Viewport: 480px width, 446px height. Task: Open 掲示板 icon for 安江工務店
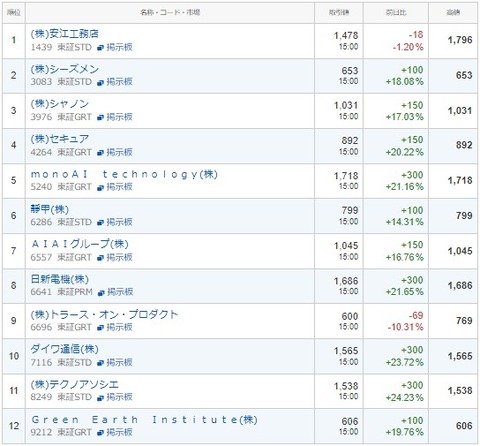[100, 48]
